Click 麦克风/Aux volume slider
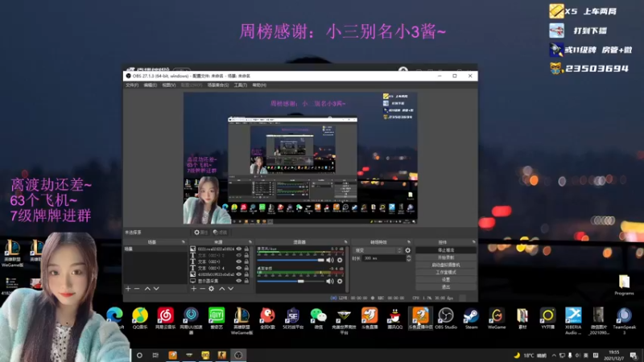This screenshot has height=362, width=644. click(291, 260)
